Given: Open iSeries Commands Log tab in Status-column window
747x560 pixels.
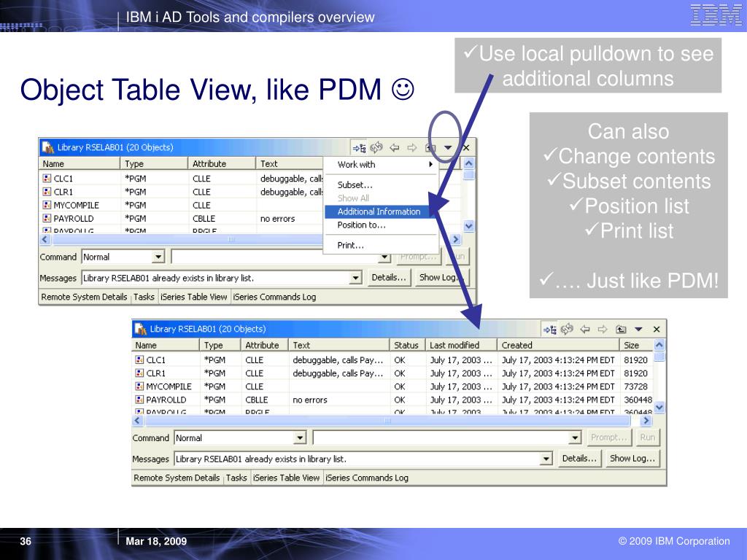Looking at the screenshot, I should [x=367, y=478].
